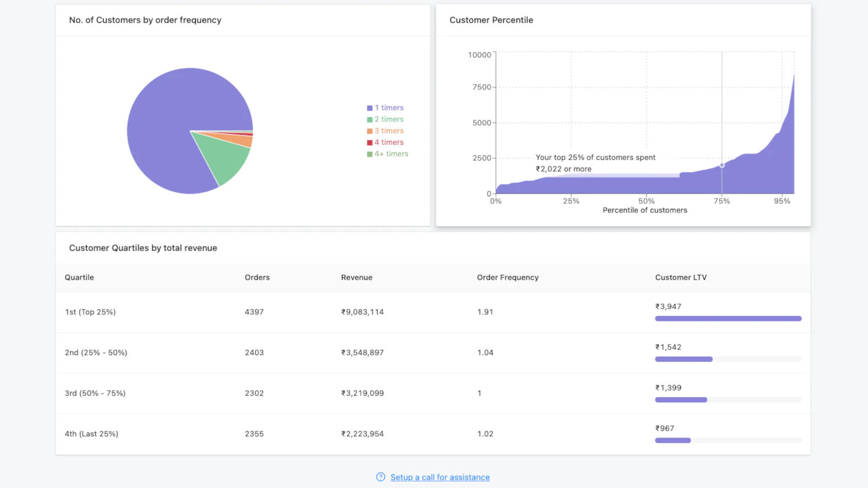Click the Revenue column header
This screenshot has height=488, width=868.
click(356, 278)
